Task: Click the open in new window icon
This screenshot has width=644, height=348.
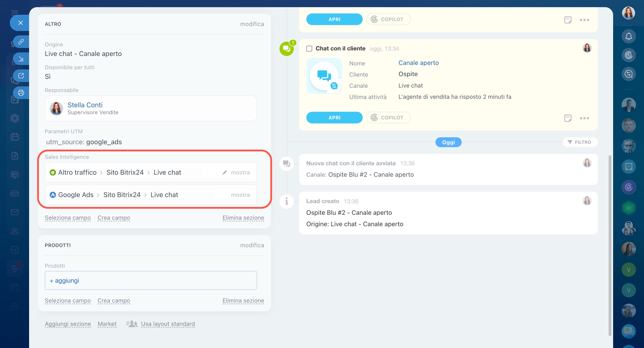Action: (x=21, y=76)
